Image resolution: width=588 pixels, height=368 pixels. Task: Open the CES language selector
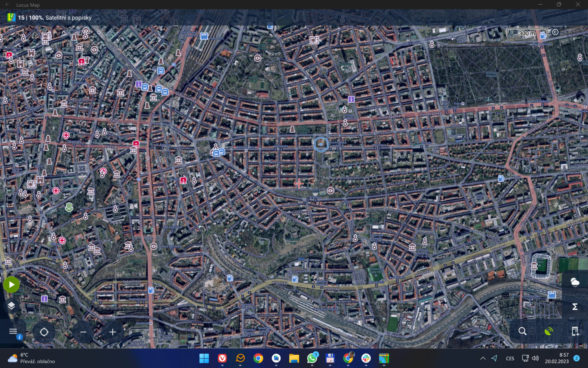click(510, 358)
